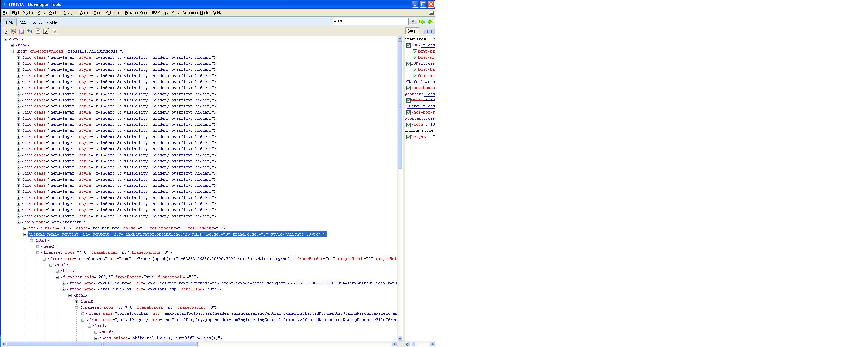868x347 pixels.
Task: Open the CSS tab
Action: coord(23,22)
